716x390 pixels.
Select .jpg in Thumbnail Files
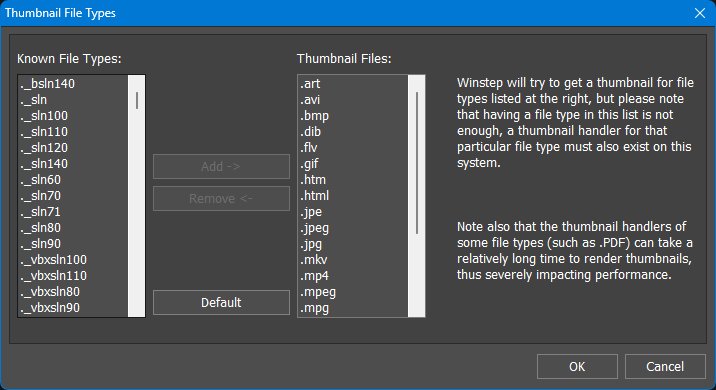(353, 243)
